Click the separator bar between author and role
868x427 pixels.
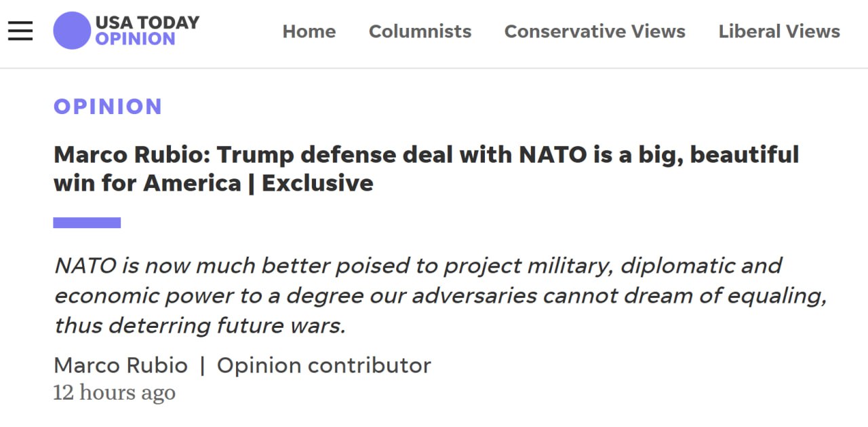pos(202,365)
